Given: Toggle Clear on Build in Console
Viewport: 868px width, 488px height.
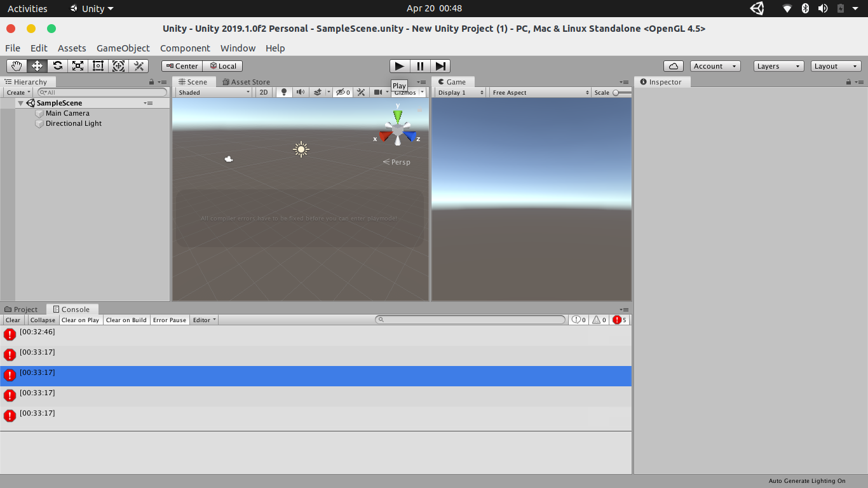Looking at the screenshot, I should [126, 320].
